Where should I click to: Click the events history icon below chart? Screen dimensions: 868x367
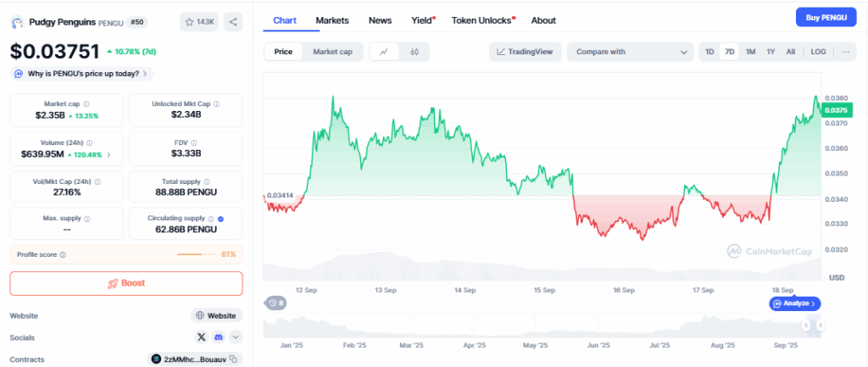275,303
